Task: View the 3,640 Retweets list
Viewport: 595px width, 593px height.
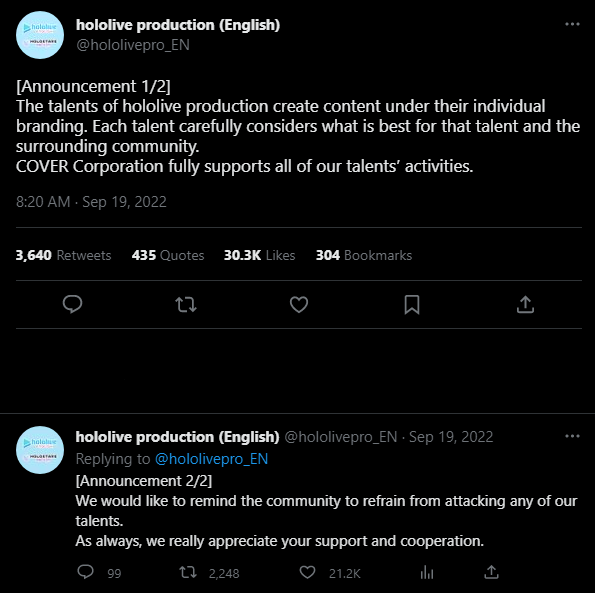Action: pyautogui.click(x=63, y=255)
